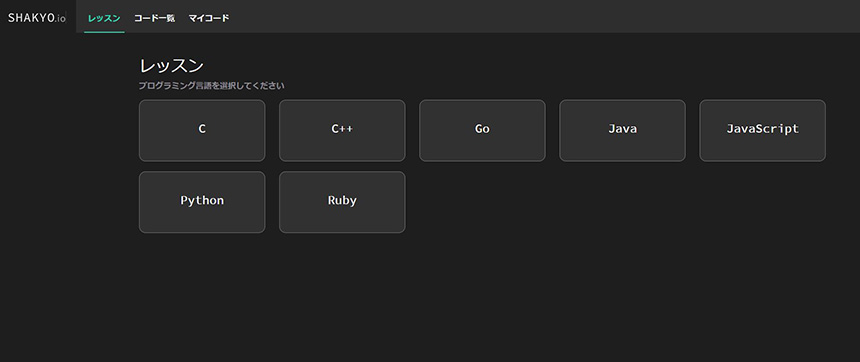This screenshot has height=362, width=860.
Task: Switch to the レッスン tab
Action: click(104, 18)
